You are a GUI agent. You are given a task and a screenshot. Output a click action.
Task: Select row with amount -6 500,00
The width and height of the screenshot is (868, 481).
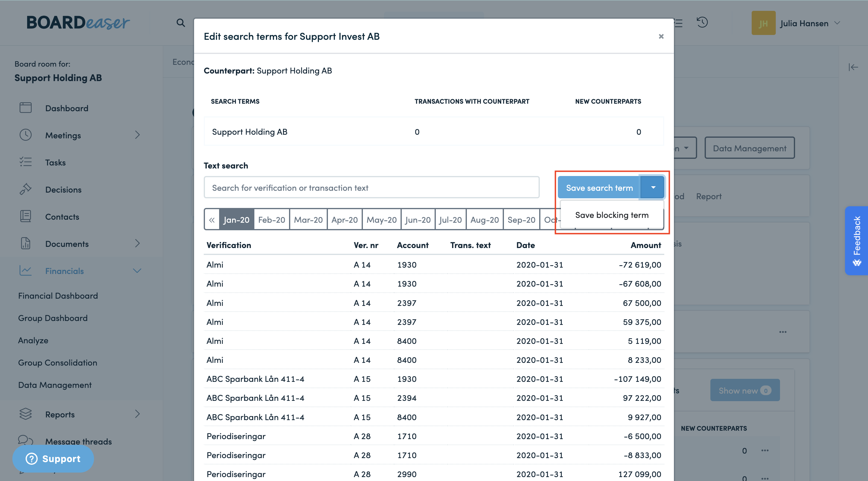tap(434, 436)
